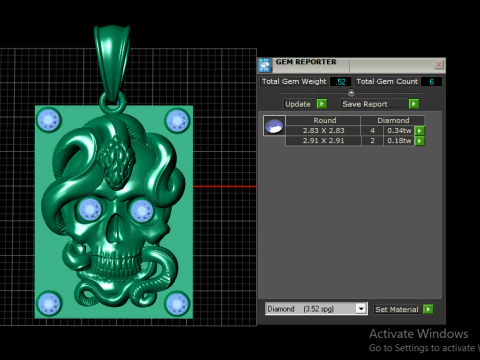
Task: Select the gem in the skull's left eye socket
Action: 90,209
